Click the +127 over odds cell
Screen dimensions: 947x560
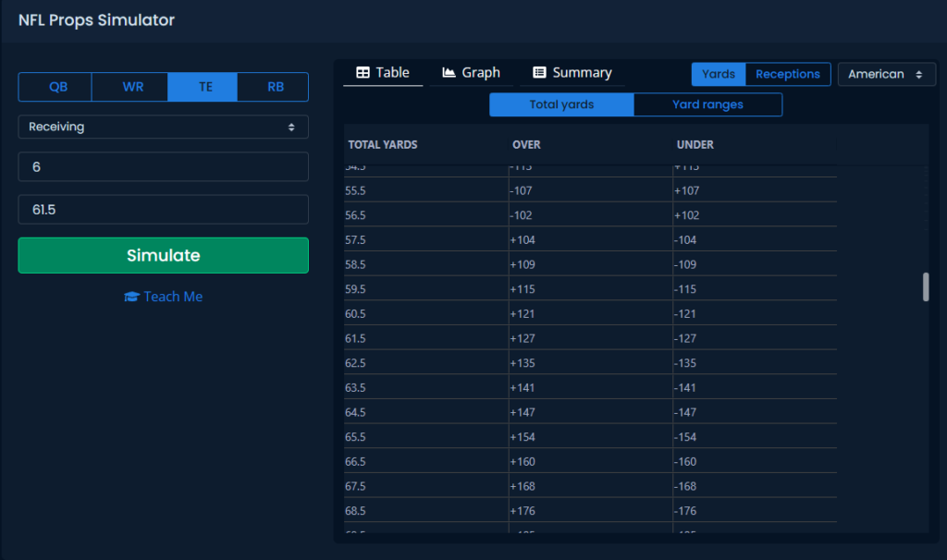tap(591, 338)
